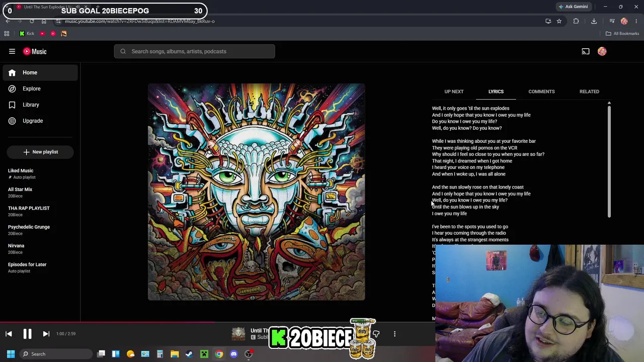Image resolution: width=644 pixels, height=362 pixels.
Task: Open the Chrome three-dot menu
Action: coord(636,21)
